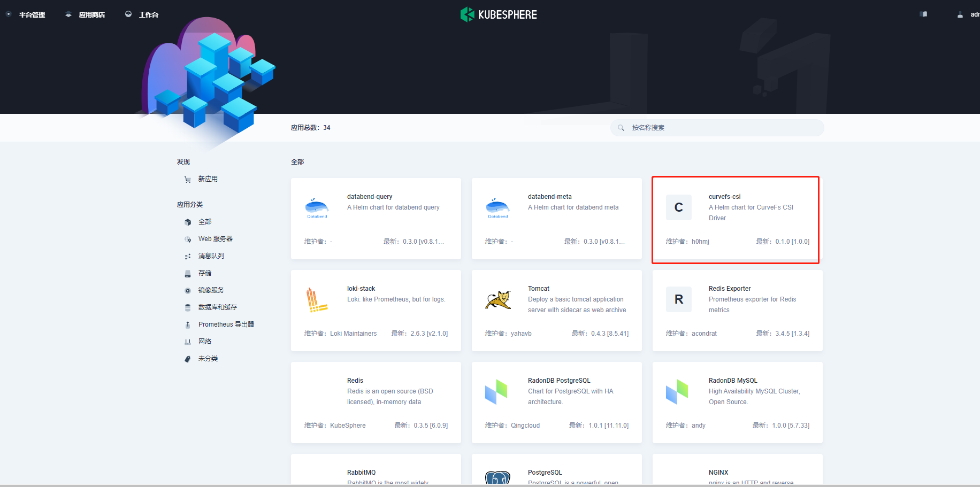Open the RadonDB PostgreSQL app title

pos(559,381)
